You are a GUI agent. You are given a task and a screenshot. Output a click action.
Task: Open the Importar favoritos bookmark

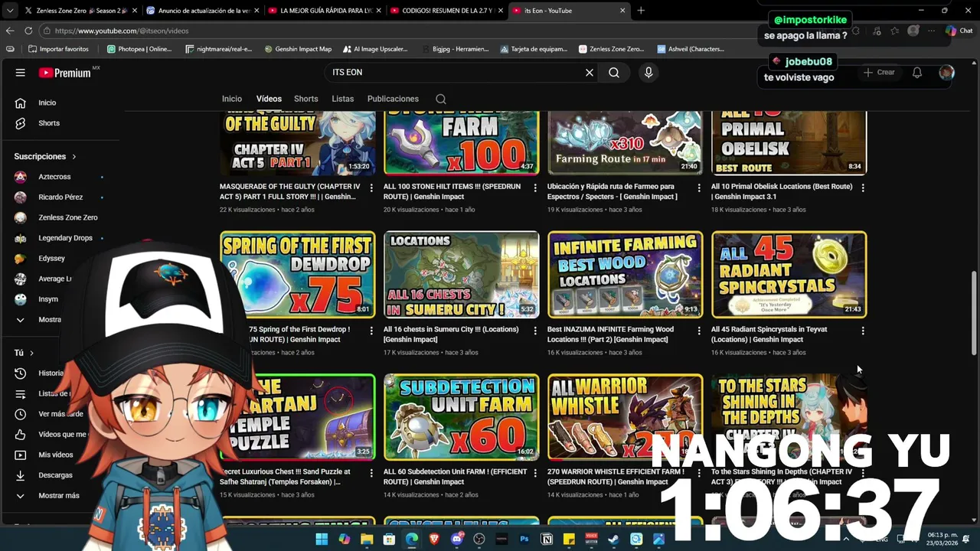[x=58, y=49]
